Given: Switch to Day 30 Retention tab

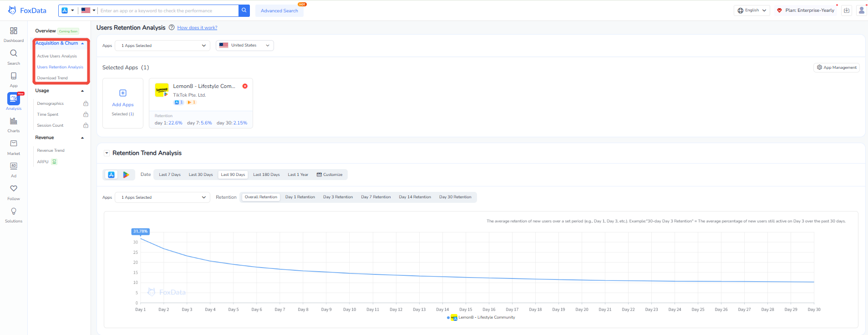Looking at the screenshot, I should coord(455,197).
